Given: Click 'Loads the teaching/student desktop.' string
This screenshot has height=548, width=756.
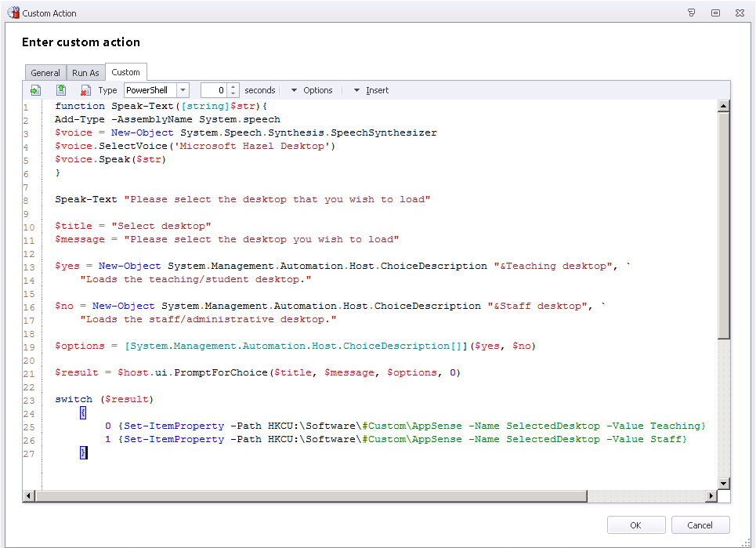Looking at the screenshot, I should [x=196, y=279].
